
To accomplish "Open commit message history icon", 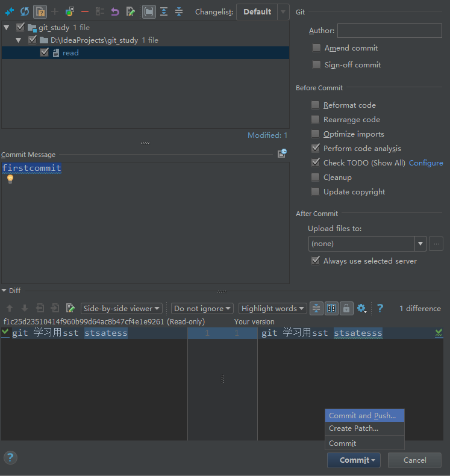I will (282, 154).
